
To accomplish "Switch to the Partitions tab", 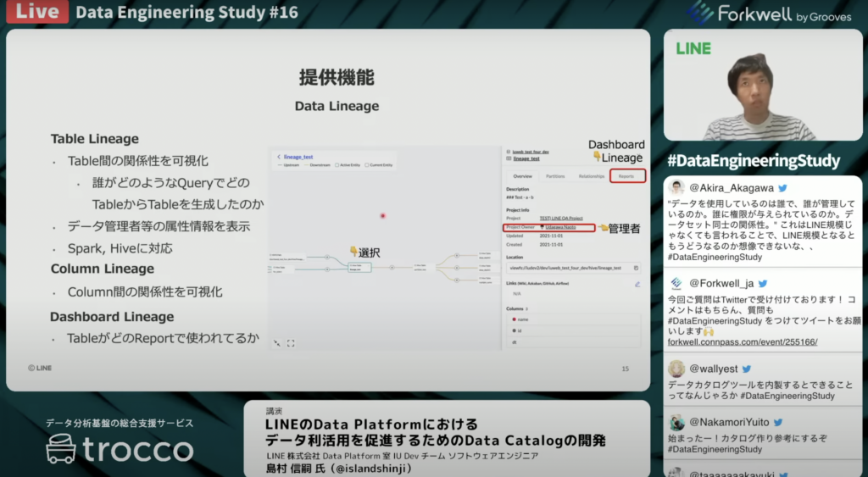I will click(x=555, y=176).
